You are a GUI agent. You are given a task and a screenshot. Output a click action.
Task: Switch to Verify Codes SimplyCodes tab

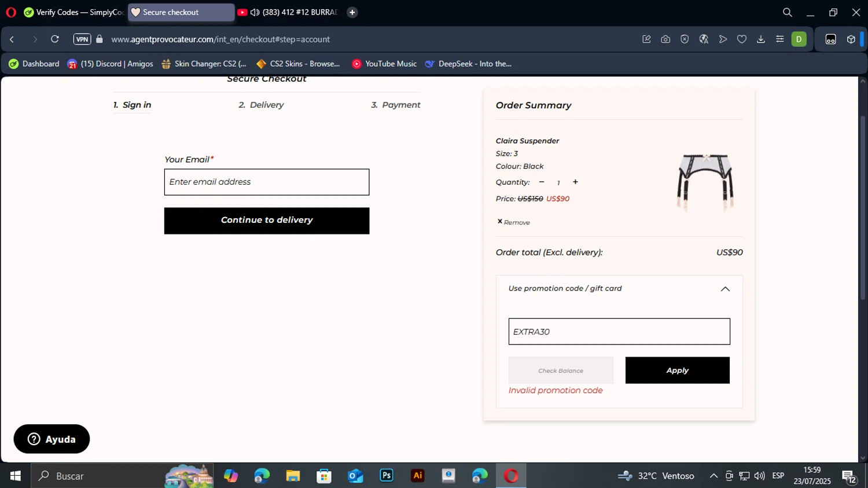click(74, 12)
